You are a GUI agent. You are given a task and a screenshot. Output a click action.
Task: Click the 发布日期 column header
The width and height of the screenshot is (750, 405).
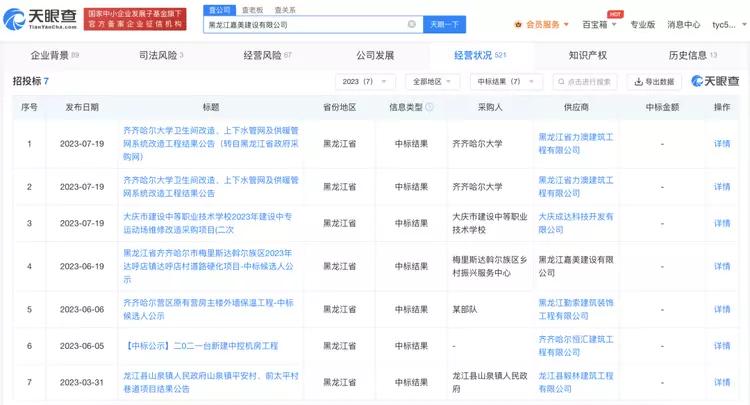click(82, 107)
